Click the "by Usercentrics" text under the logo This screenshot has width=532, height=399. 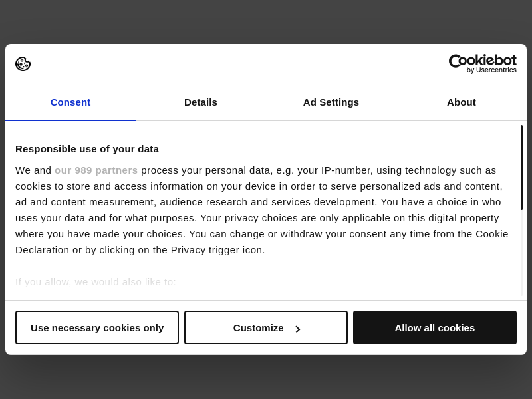491,70
